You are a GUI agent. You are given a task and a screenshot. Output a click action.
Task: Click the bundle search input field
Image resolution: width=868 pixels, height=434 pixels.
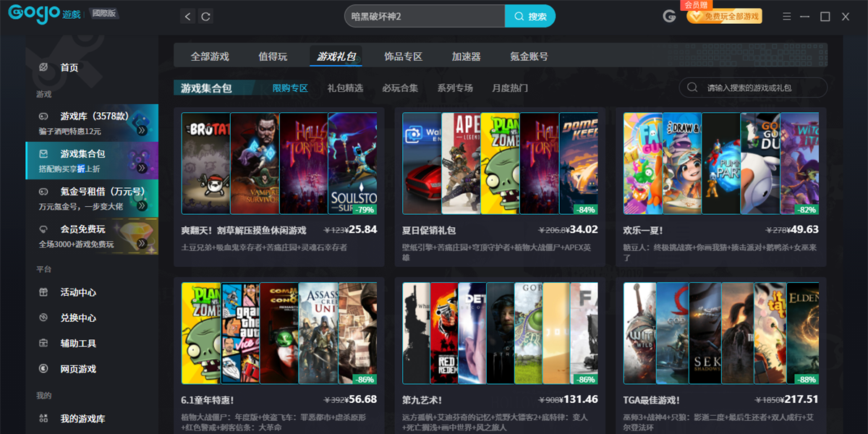(x=759, y=88)
